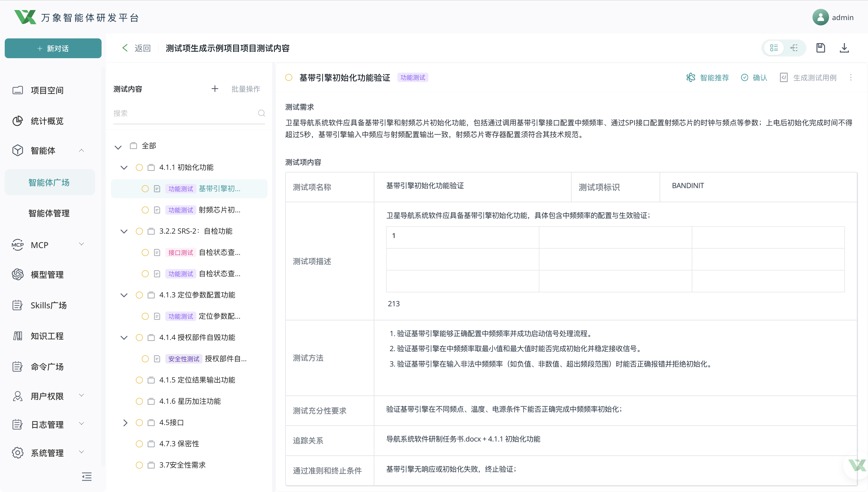
Task: Click the Skills广场 icon
Action: [17, 305]
